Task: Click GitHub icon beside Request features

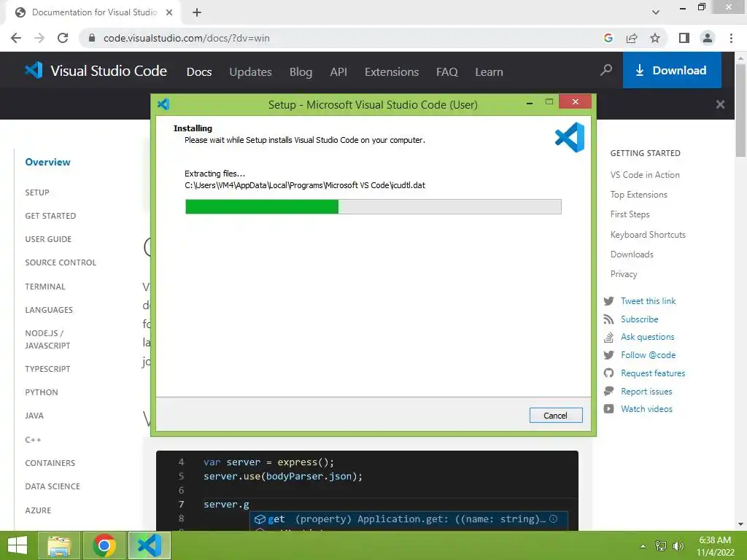Action: tap(609, 373)
